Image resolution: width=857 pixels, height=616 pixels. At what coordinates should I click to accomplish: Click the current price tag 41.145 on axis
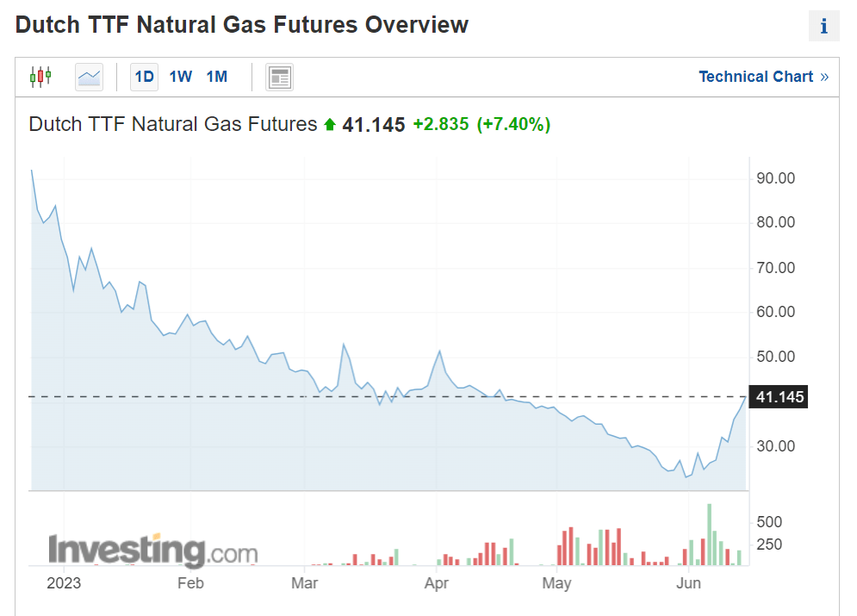(x=779, y=397)
